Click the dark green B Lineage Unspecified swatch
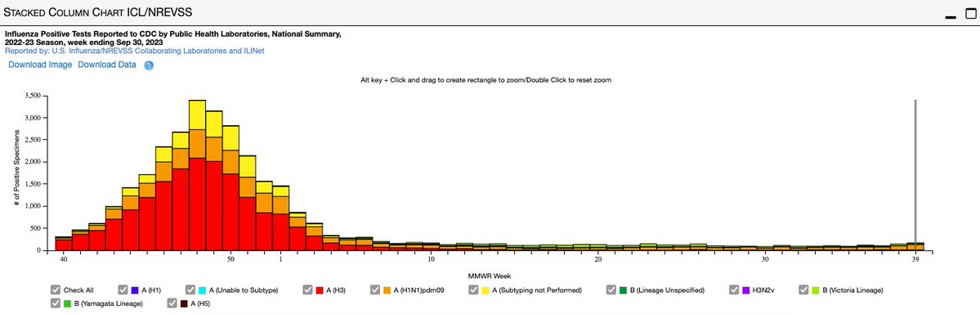The width and height of the screenshot is (980, 315). coord(623,290)
